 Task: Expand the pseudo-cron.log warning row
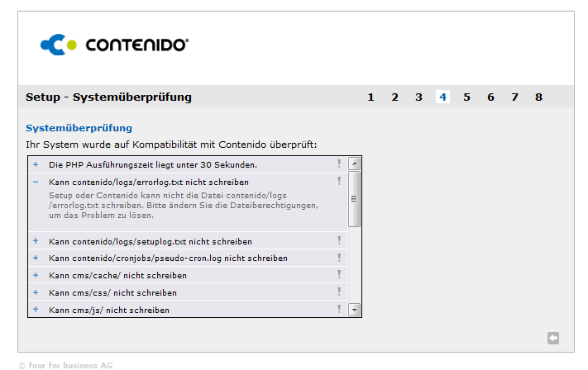(x=36, y=258)
